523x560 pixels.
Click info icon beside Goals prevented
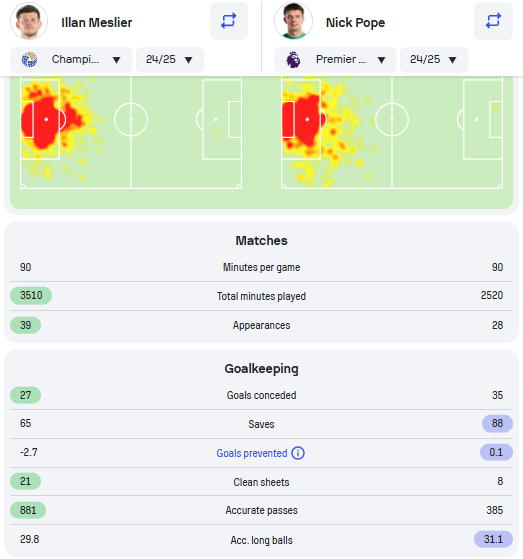pos(298,453)
